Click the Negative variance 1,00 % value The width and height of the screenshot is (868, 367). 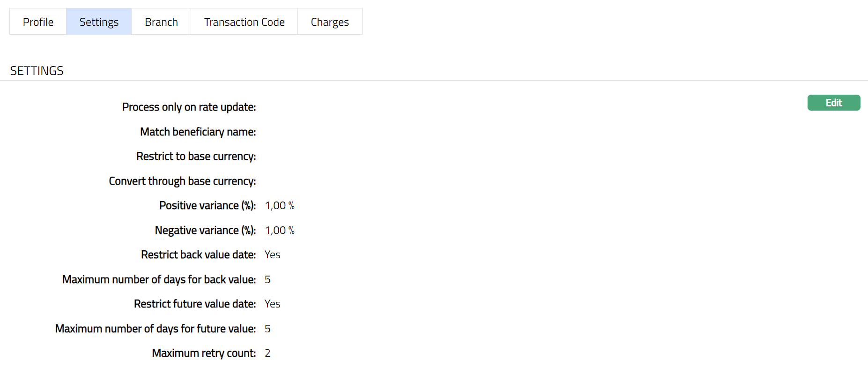(280, 231)
